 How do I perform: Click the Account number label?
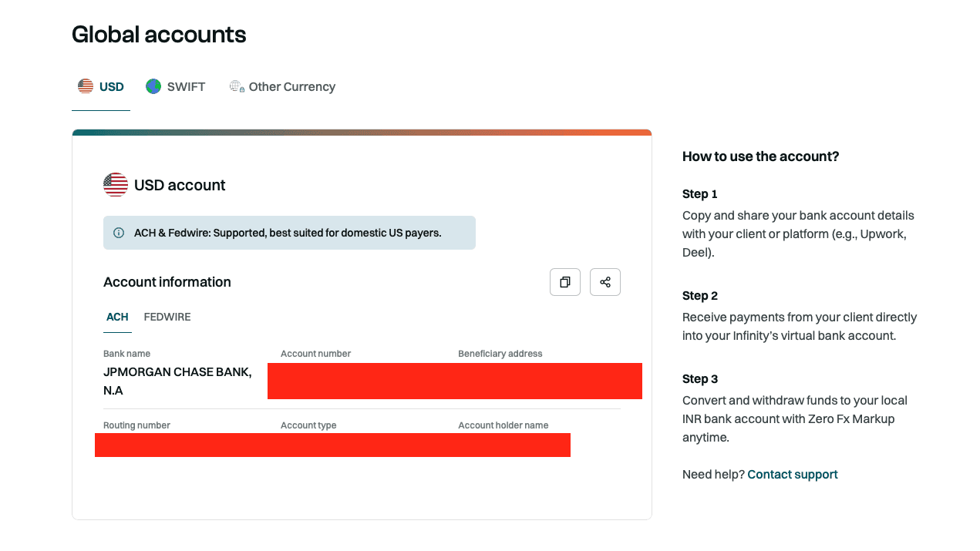316,354
